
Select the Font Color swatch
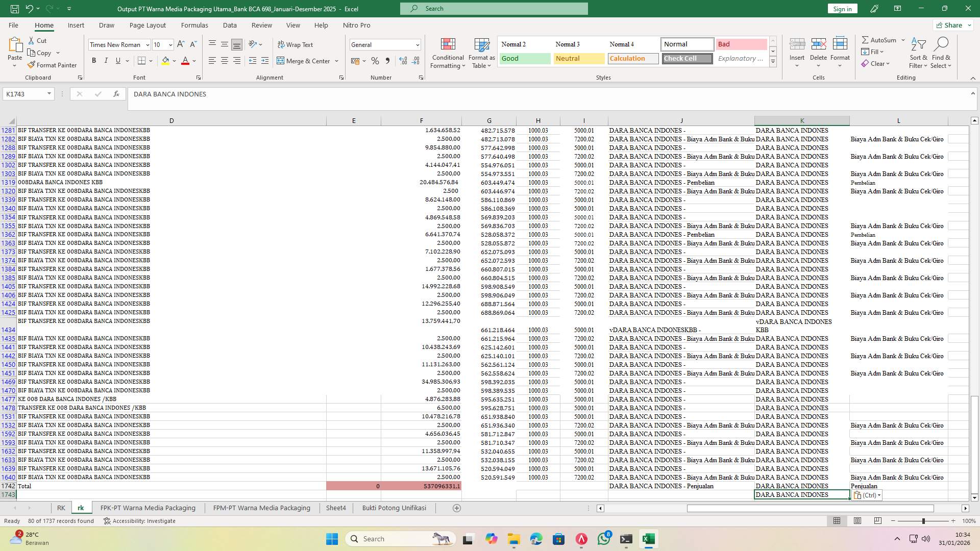click(x=185, y=61)
